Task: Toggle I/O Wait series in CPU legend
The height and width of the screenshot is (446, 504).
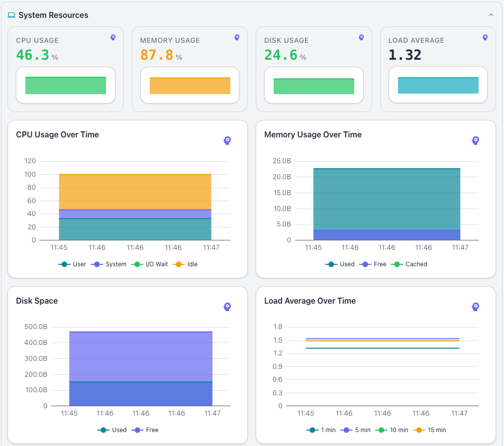Action: tap(149, 264)
